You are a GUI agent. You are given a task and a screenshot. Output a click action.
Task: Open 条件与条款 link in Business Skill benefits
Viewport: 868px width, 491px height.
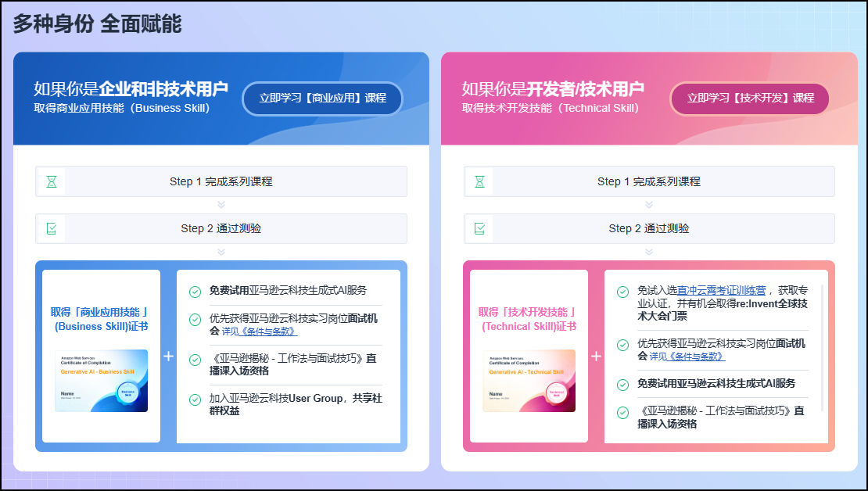tap(268, 332)
